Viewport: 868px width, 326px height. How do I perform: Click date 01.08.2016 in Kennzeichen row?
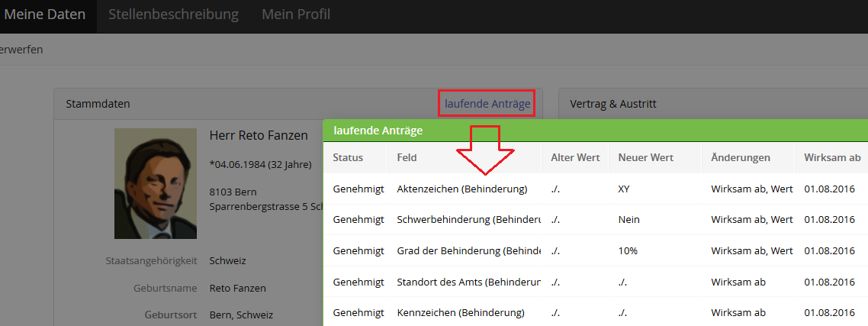(x=829, y=312)
